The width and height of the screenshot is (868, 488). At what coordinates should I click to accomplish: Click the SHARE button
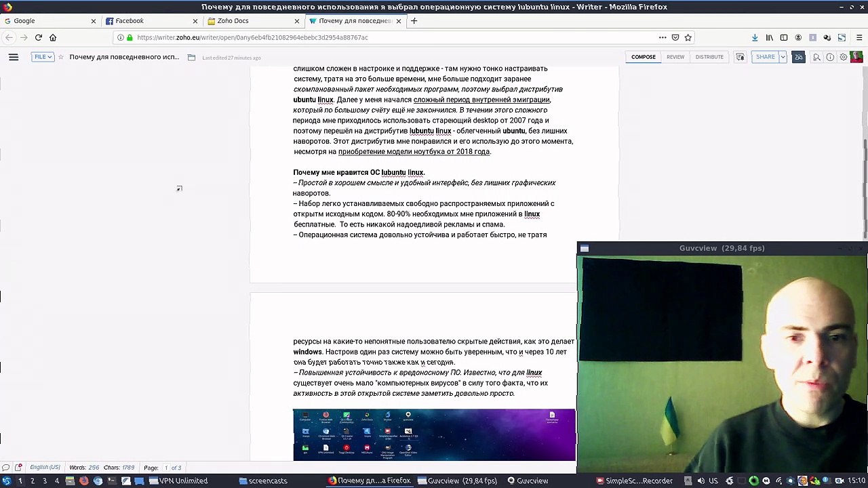(765, 57)
